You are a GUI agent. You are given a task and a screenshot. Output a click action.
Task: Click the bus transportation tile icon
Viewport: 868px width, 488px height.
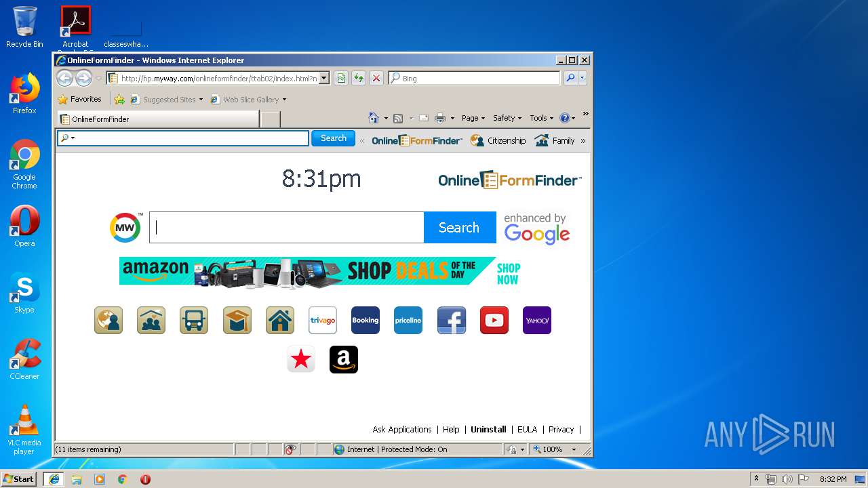[x=194, y=320]
